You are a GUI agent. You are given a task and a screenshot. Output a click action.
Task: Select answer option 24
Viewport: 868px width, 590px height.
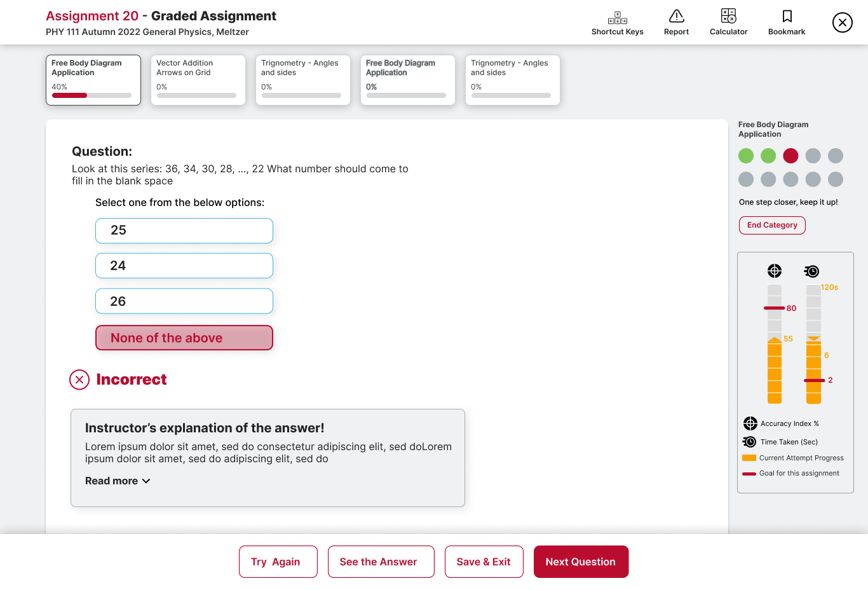click(184, 266)
